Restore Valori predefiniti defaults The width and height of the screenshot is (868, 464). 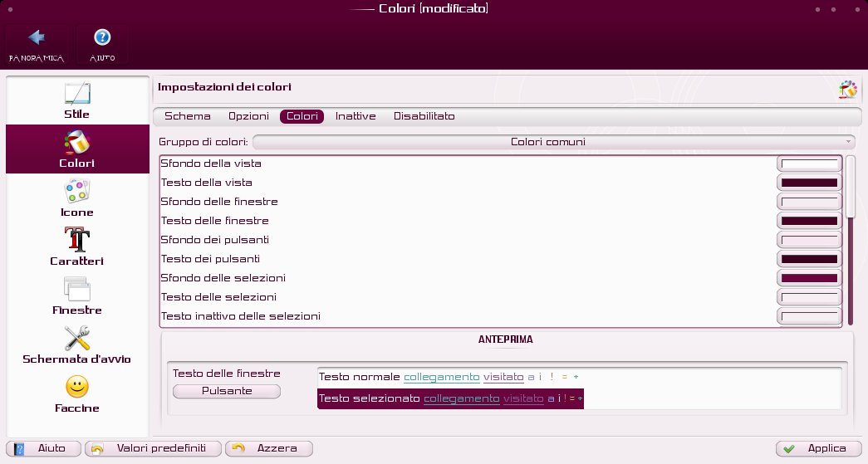154,448
